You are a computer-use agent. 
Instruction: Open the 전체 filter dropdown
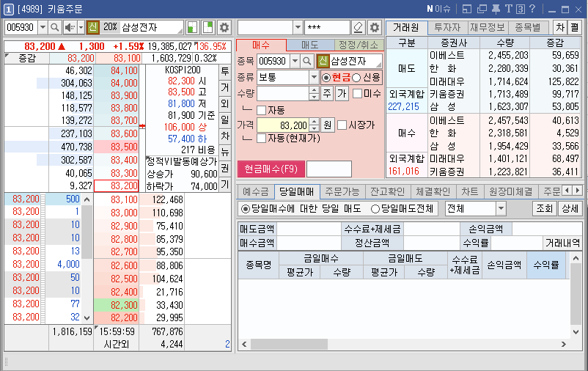pos(501,208)
